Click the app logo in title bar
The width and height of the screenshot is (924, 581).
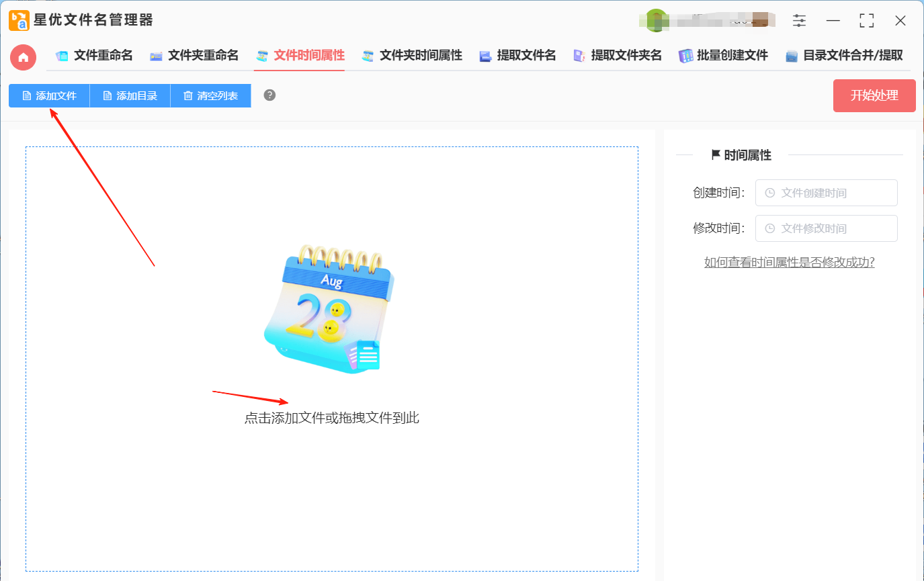(19, 20)
